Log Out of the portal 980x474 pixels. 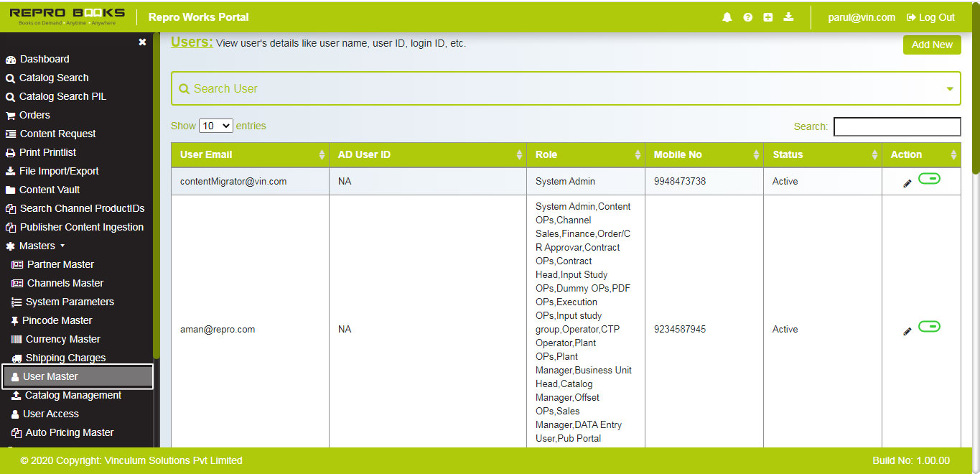(930, 17)
